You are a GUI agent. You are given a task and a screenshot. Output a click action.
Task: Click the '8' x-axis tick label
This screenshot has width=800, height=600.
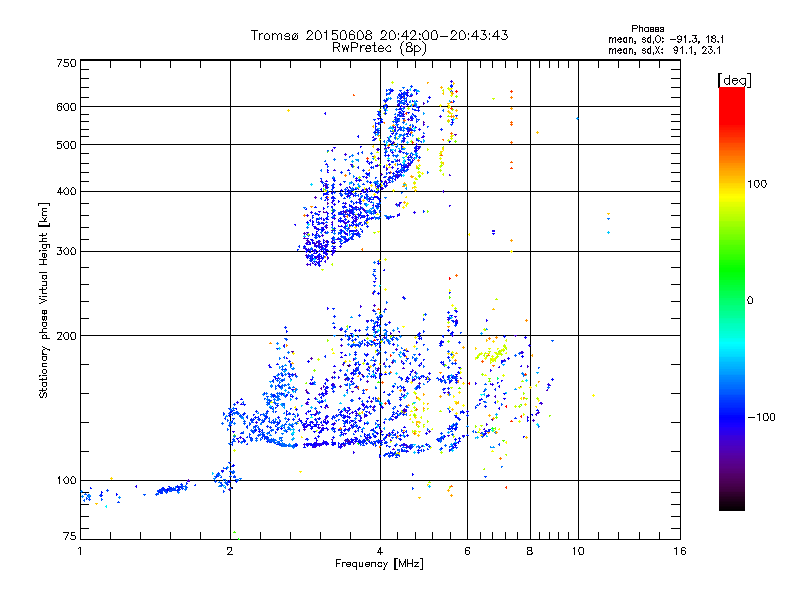tap(530, 551)
